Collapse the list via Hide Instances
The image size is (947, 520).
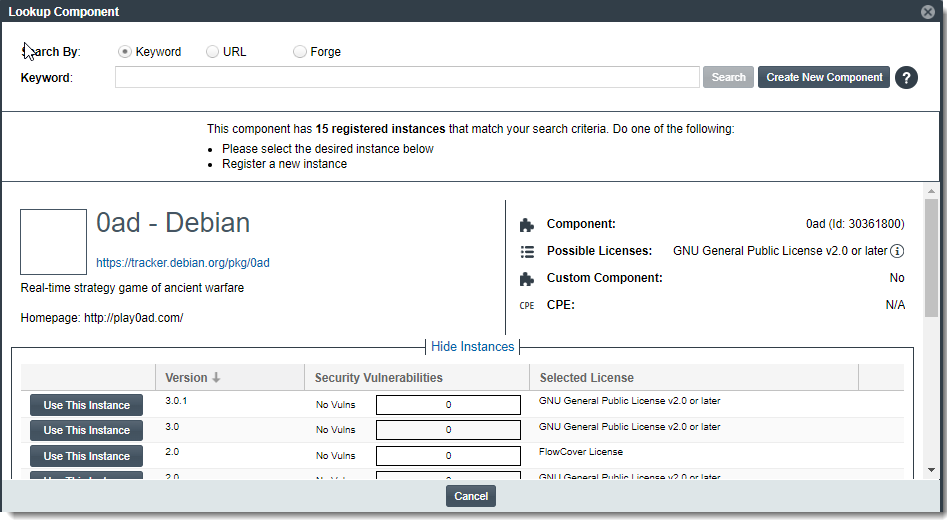click(472, 347)
